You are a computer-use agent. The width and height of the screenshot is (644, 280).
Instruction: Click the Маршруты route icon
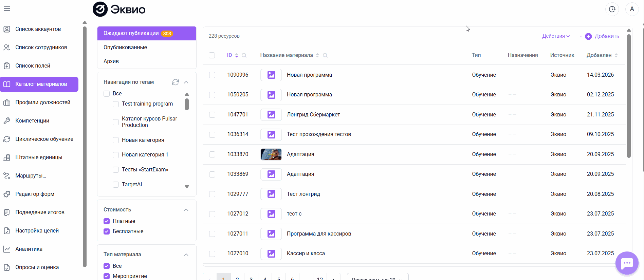tap(7, 176)
